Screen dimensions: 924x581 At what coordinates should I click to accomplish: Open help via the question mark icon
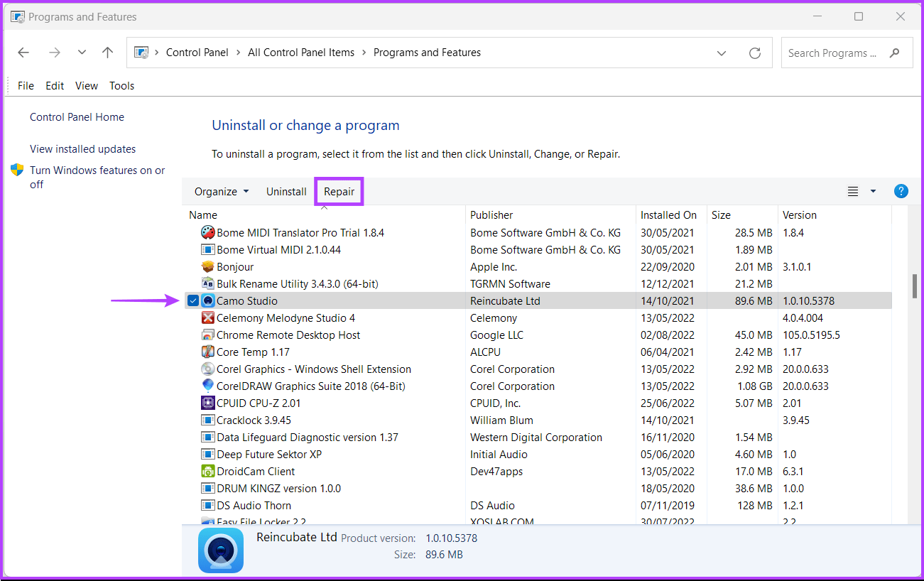coord(901,191)
